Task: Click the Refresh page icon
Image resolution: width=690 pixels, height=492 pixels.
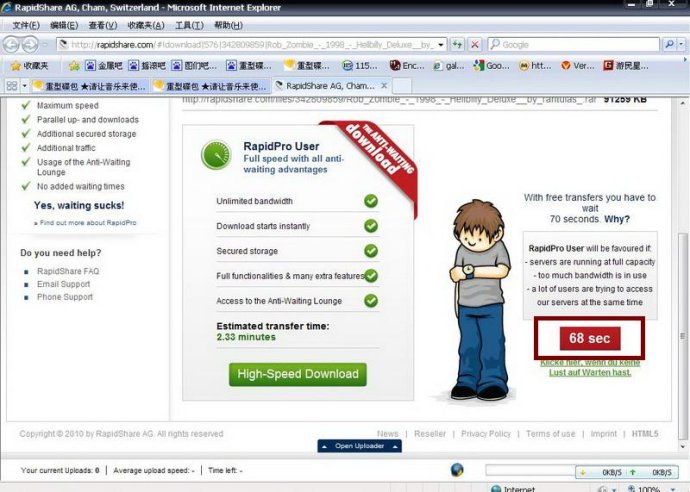Action: coord(458,44)
